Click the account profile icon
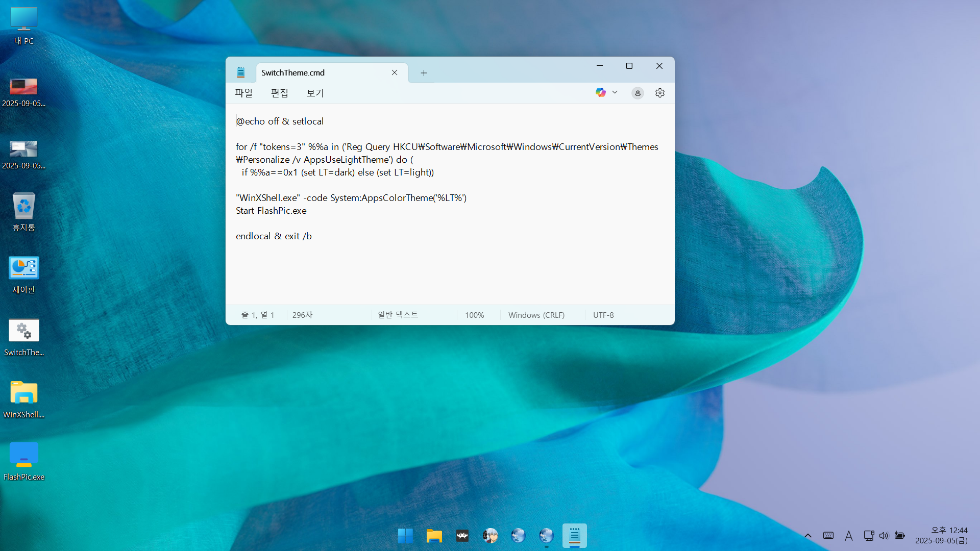The height and width of the screenshot is (551, 980). tap(638, 93)
